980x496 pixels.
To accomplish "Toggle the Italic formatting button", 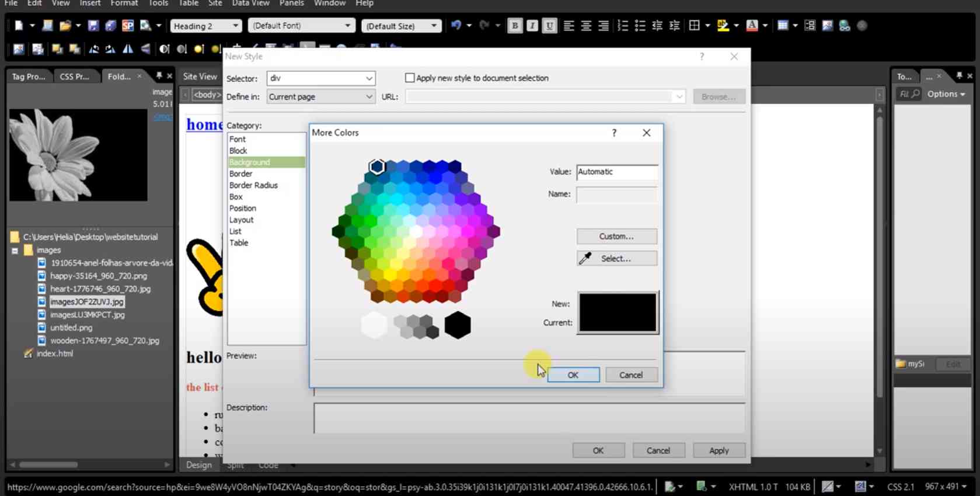I will (x=532, y=26).
